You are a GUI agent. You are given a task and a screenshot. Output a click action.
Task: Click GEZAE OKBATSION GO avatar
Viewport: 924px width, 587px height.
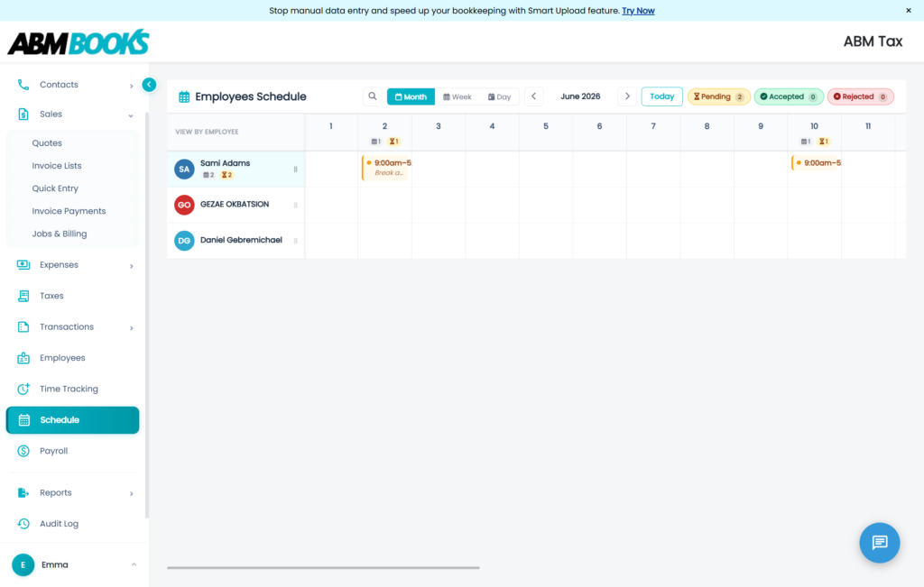[184, 205]
